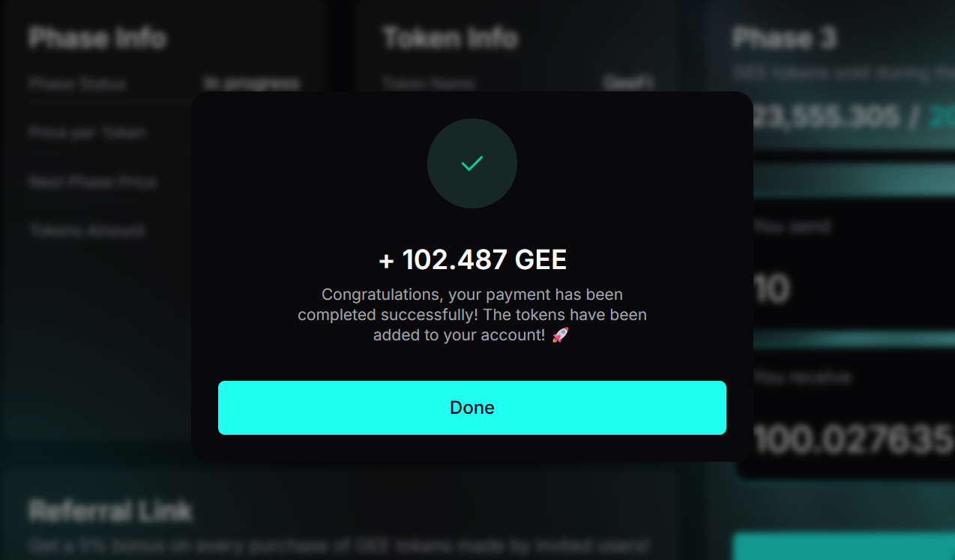This screenshot has width=955, height=560.
Task: Click the Phase 3 heading
Action: 784,38
